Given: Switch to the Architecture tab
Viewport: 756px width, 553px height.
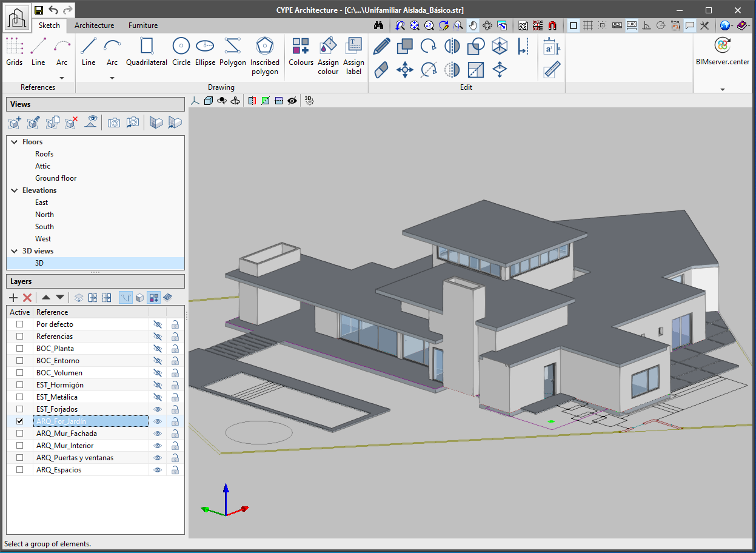Looking at the screenshot, I should 94,25.
